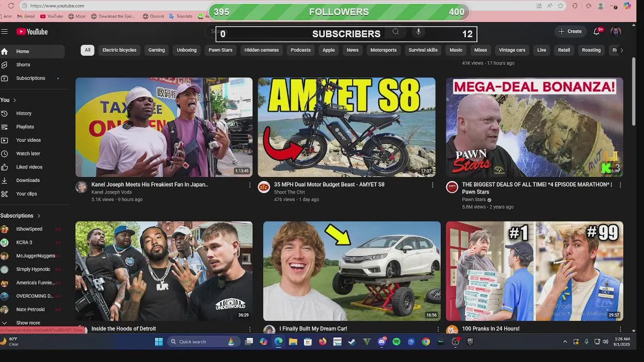The image size is (644, 362).
Task: Open Your videos in the sidebar
Action: click(x=28, y=140)
